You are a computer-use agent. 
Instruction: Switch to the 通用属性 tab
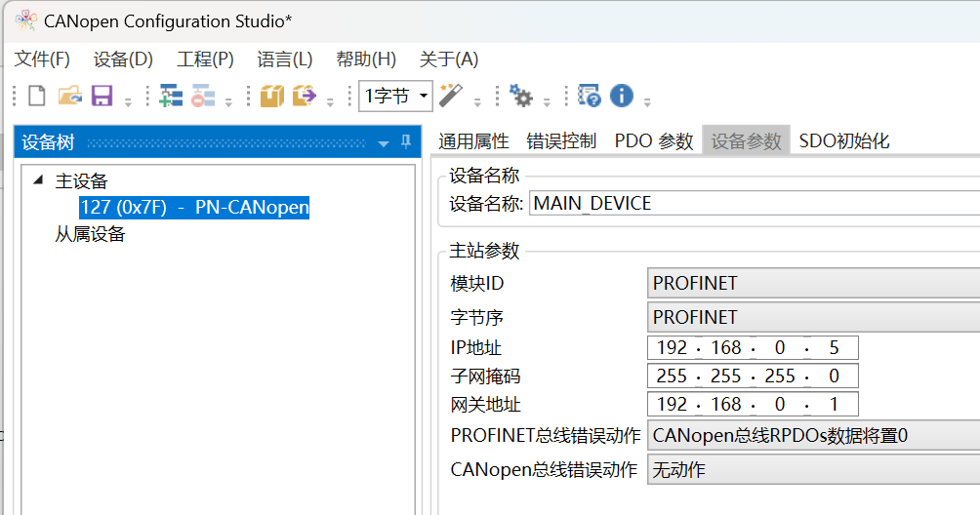click(473, 141)
